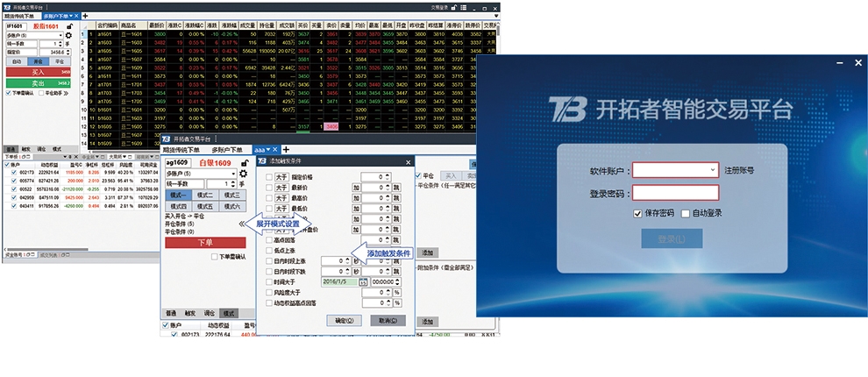Click 秒 unit button in 日内时段上涨 row
Screen dimensions: 868x377
coord(357,260)
